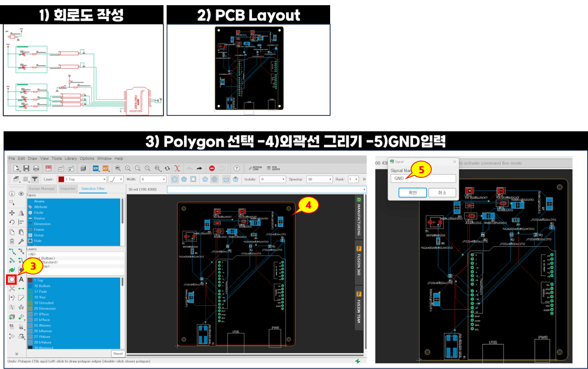Run script via SCR icon
Image resolution: width=588 pixels, height=369 pixels.
(96, 169)
